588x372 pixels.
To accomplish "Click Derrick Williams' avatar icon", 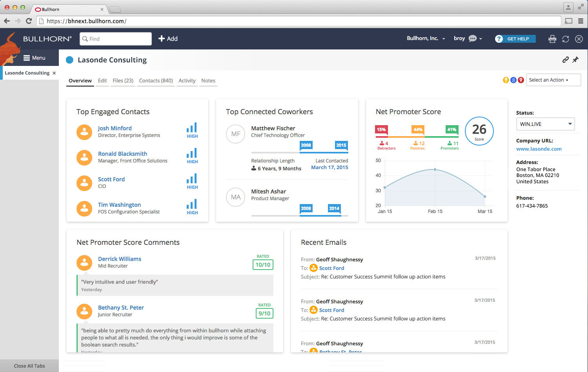I will (84, 263).
